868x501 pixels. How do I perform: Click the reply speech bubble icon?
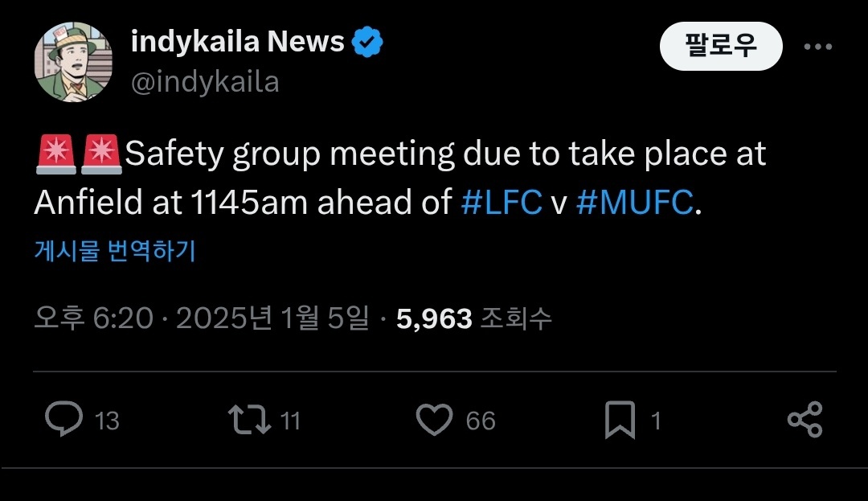(63, 420)
